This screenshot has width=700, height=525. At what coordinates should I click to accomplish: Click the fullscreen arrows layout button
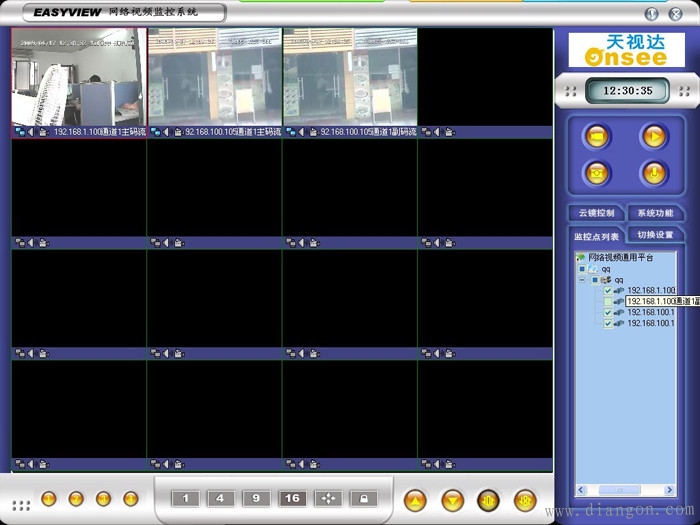pos(328,499)
